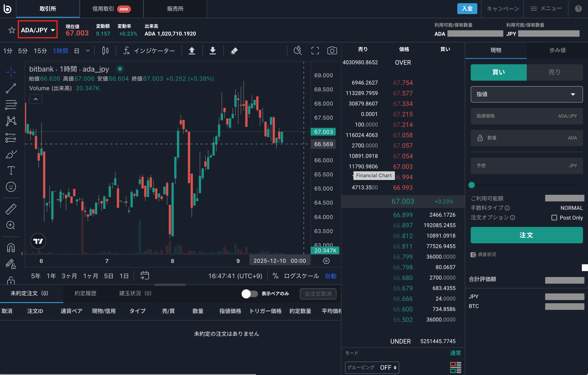Select the eraser tool in chart toolbar
588x375 pixels.
pyautogui.click(x=234, y=51)
